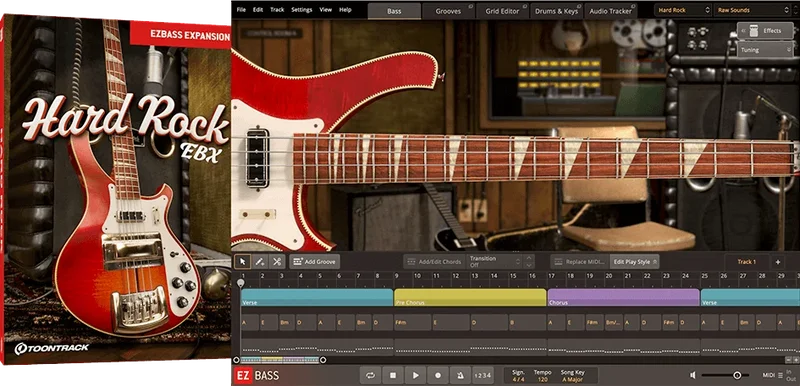Switch to the Drums & Keys tab
Screen dimensions: 800x386
558,11
